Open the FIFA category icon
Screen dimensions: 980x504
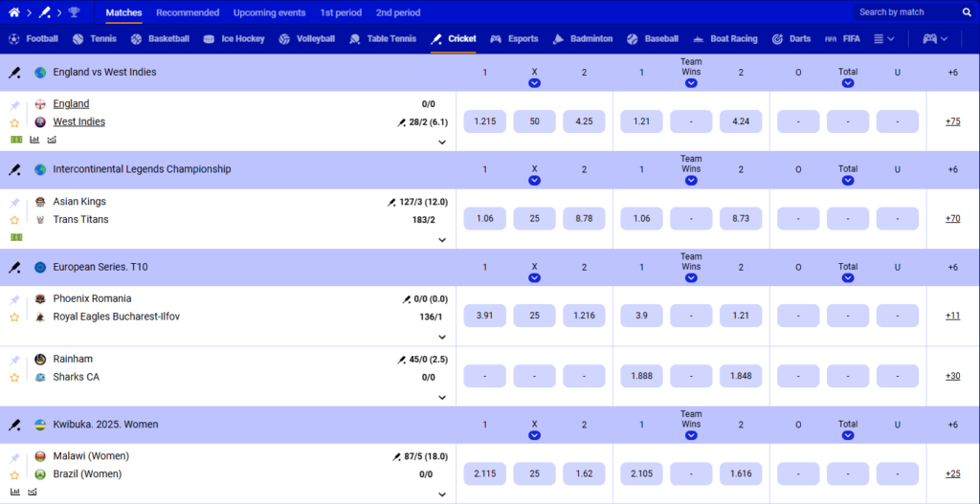pyautogui.click(x=831, y=38)
